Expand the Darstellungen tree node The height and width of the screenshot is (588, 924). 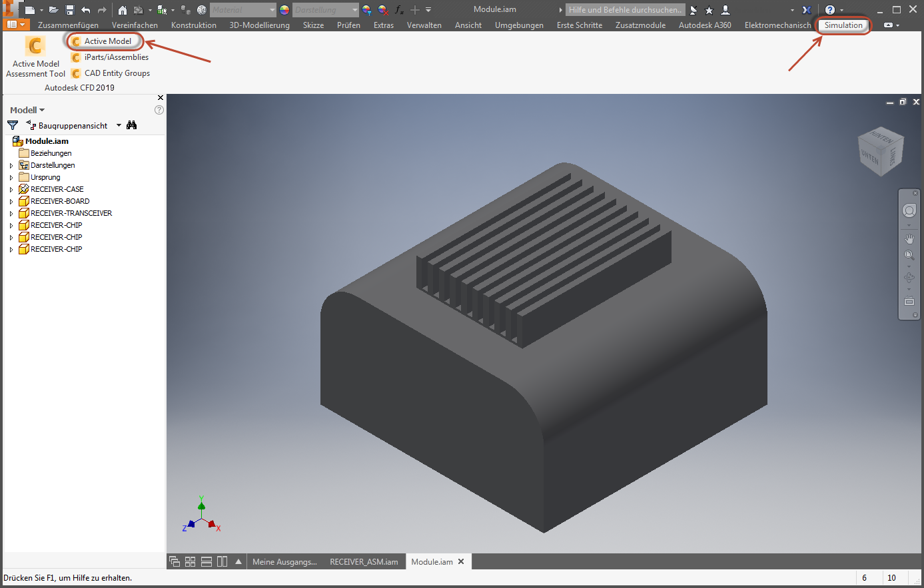coord(11,165)
